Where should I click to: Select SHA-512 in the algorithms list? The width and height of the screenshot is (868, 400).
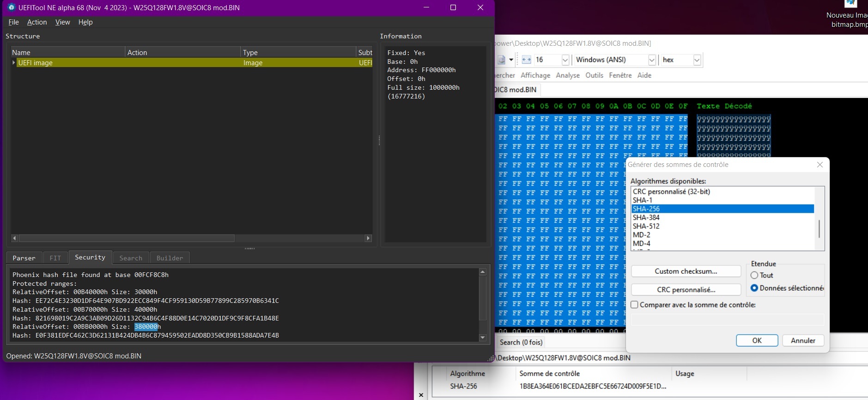pos(646,226)
